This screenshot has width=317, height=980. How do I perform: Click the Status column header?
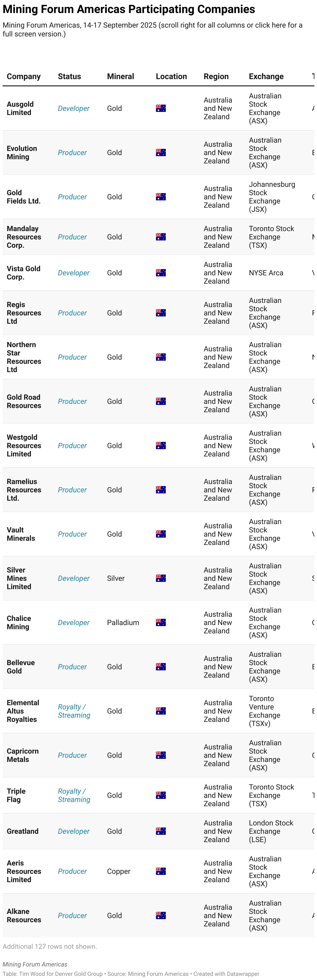[69, 77]
